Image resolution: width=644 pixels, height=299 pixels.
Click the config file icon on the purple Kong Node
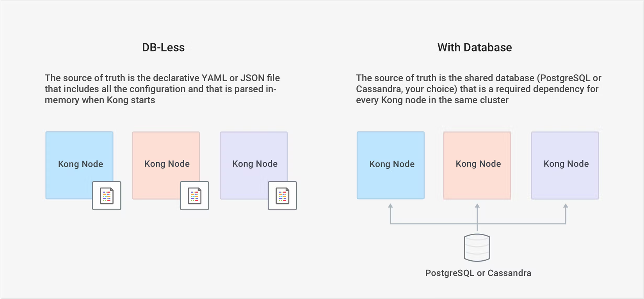pyautogui.click(x=282, y=195)
